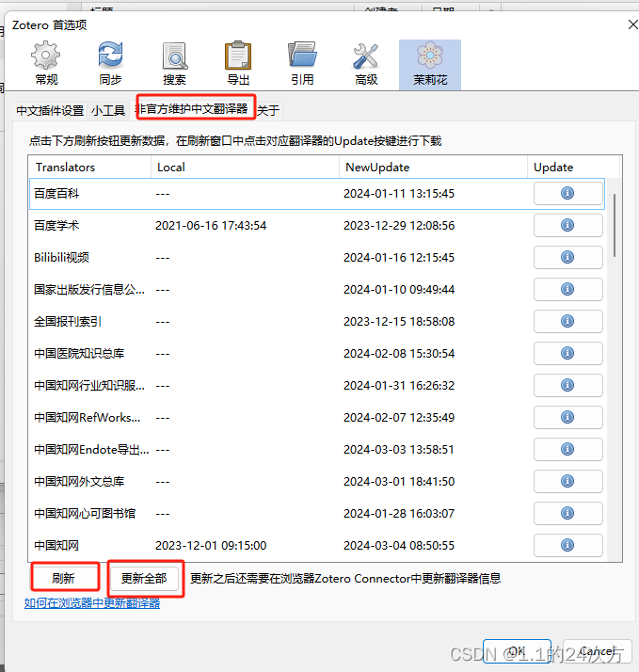Click update icon for 中国知网 2023-12-01 row
639x672 pixels.
click(x=567, y=545)
